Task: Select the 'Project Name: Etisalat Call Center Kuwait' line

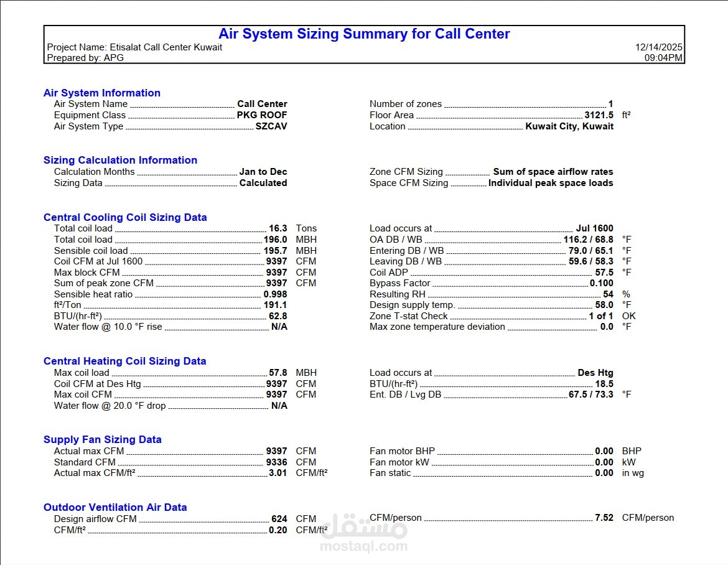Action: point(134,47)
